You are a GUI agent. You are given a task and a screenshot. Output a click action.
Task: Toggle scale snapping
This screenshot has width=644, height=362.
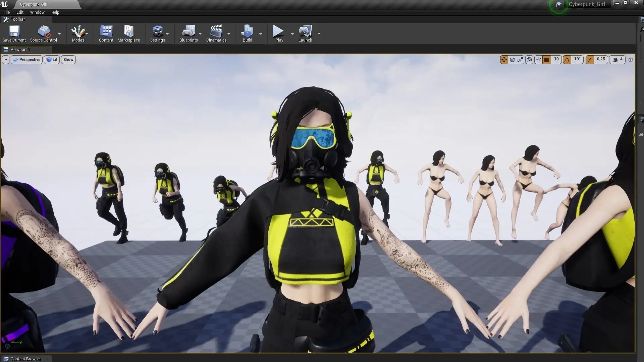point(590,60)
